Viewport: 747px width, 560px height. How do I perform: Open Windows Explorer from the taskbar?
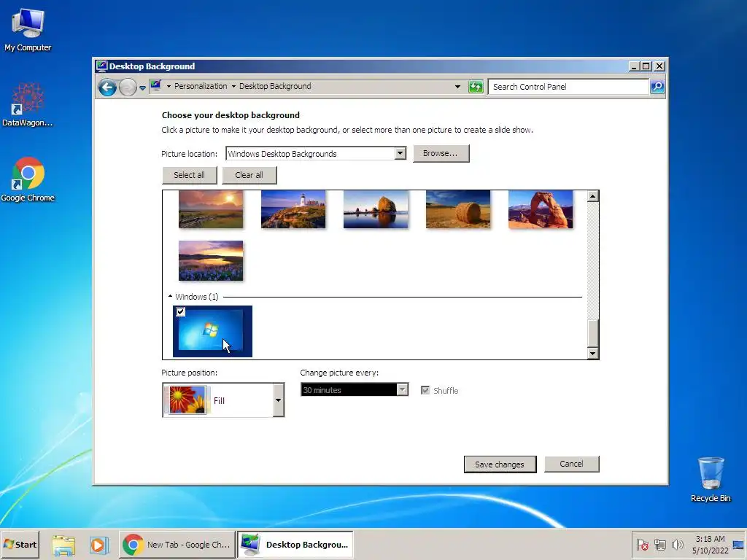pos(64,545)
